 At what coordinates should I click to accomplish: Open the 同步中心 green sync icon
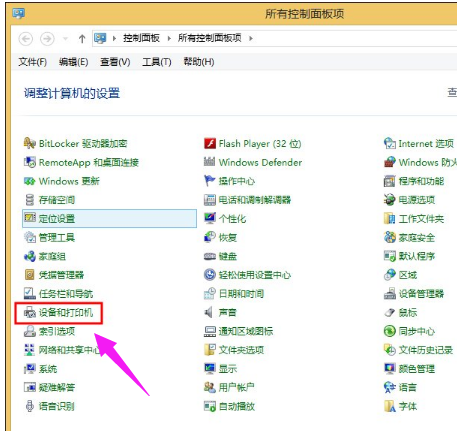(390, 331)
